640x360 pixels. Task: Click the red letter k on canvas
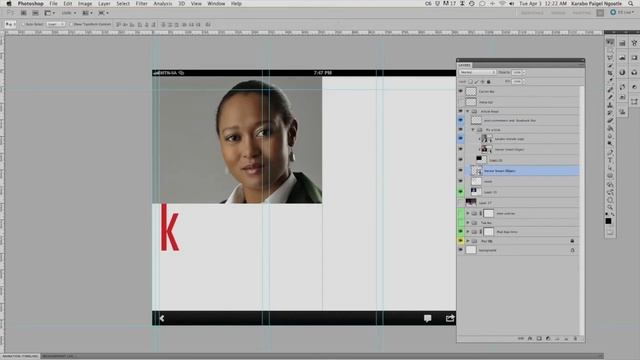[x=169, y=227]
